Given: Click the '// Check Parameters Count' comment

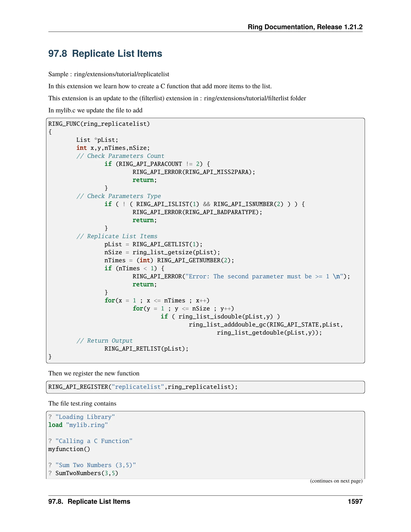Looking at the screenshot, I should (x=120, y=156).
